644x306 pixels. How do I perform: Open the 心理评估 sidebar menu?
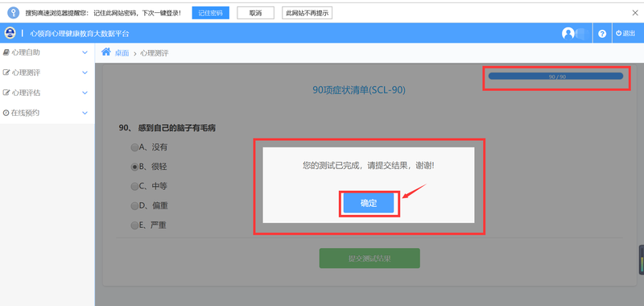pos(47,93)
